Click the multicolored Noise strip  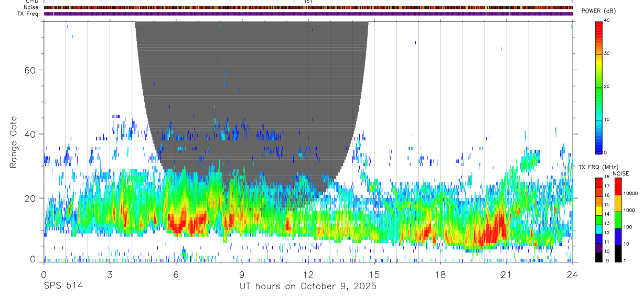[308, 7]
